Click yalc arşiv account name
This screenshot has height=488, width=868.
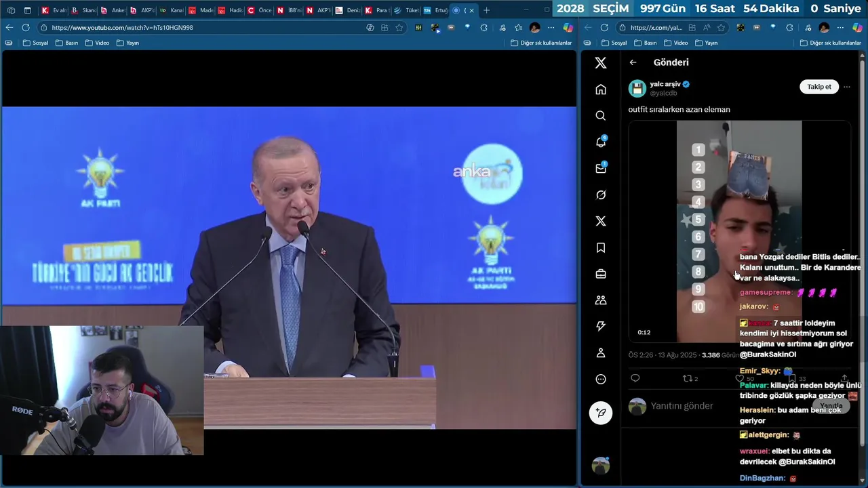point(665,84)
